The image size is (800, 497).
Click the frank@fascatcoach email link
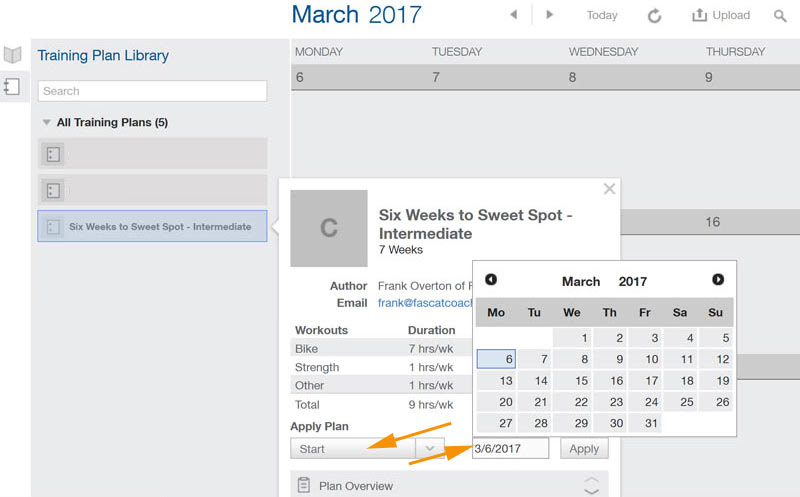[x=424, y=303]
